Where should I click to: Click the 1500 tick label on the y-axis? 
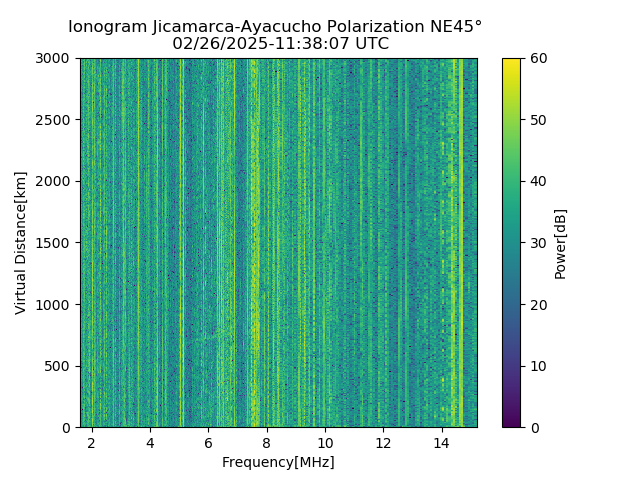(53, 243)
